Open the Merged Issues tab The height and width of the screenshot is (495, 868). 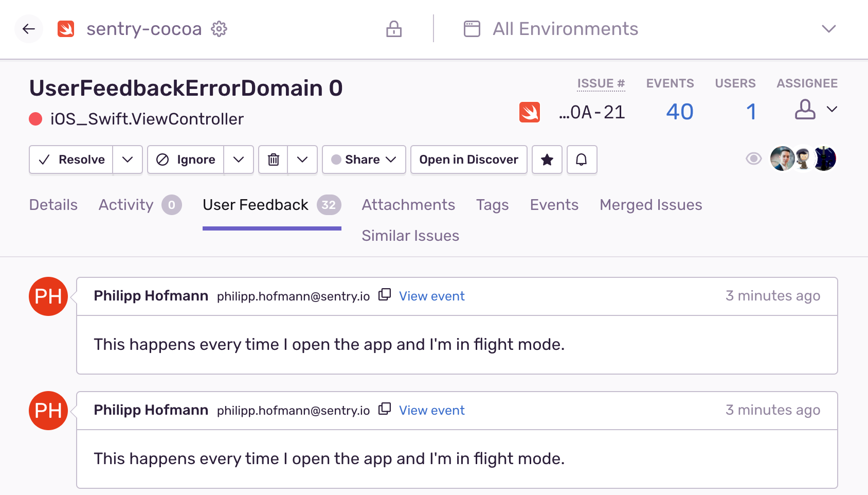pos(651,205)
